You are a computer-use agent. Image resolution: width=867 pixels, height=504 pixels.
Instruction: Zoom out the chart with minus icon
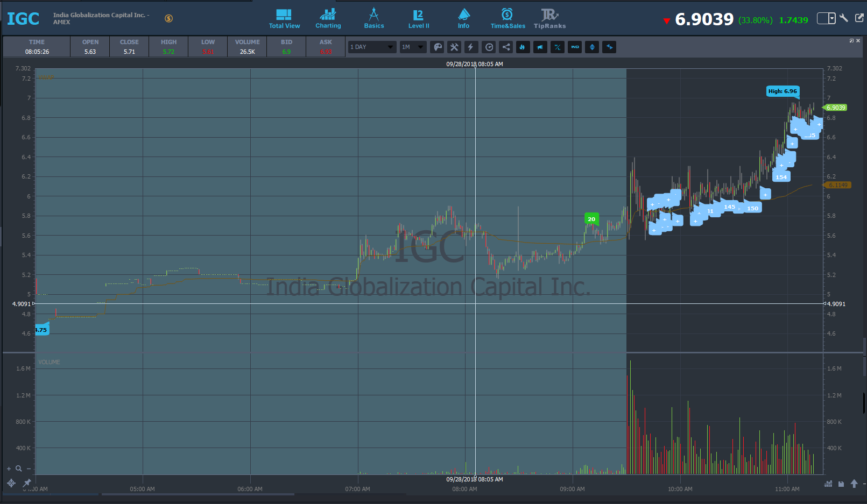[29, 468]
